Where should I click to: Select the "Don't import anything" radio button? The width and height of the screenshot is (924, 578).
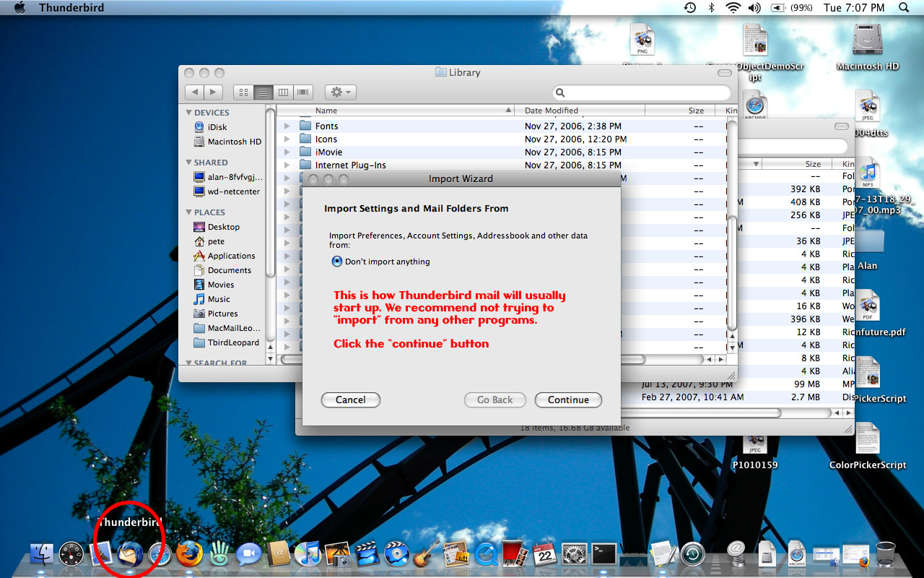[337, 262]
